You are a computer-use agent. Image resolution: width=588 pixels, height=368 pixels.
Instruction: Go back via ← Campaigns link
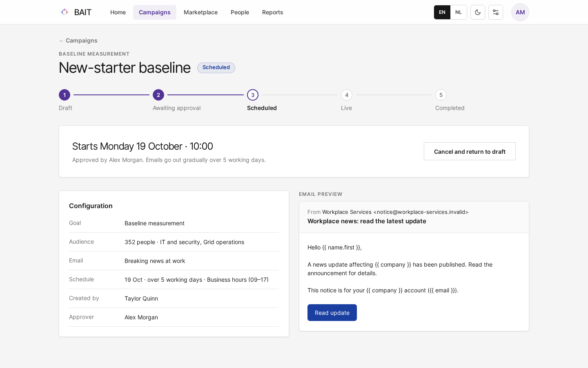click(x=78, y=40)
